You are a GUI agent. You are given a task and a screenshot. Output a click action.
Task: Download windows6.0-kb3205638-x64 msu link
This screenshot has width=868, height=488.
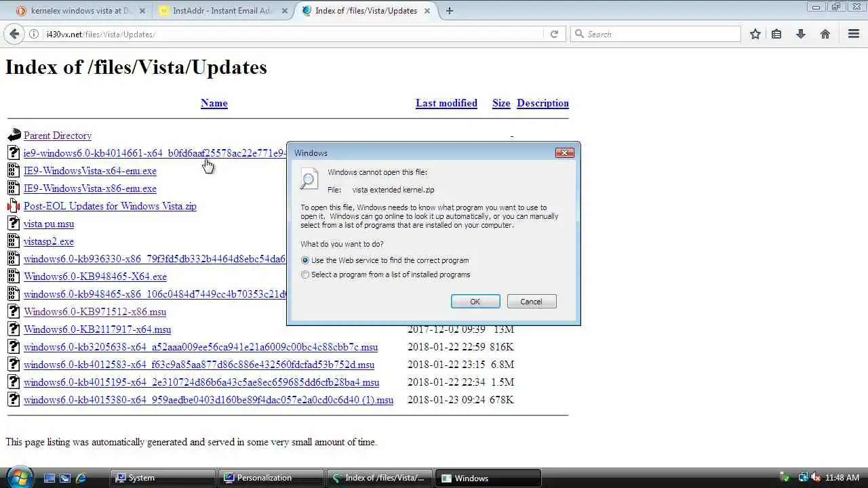[x=201, y=347]
